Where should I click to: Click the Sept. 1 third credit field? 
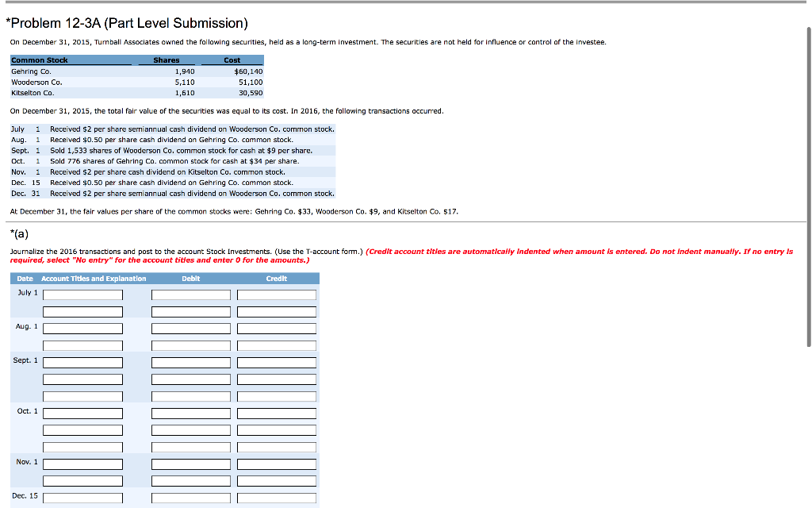point(276,395)
